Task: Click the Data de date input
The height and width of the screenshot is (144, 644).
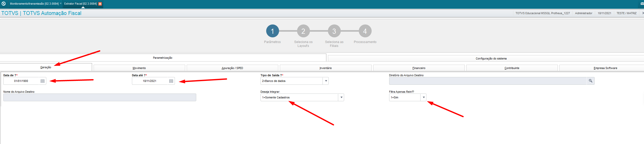Action: pos(21,81)
